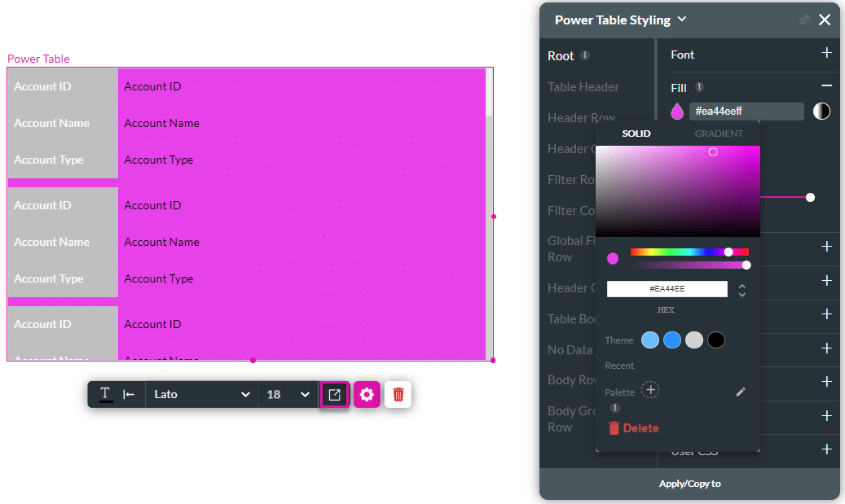
Task: Switch to the GRADIENT tab
Action: click(718, 134)
